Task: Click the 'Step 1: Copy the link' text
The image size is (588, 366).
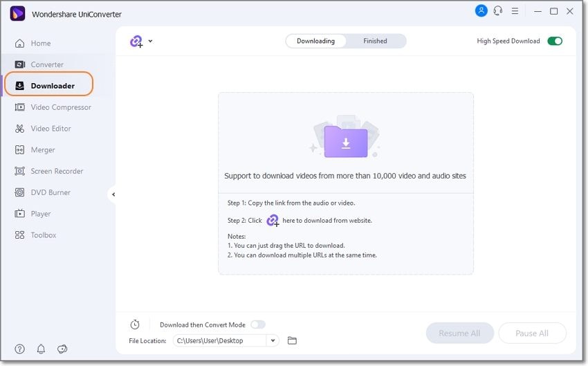Action: [x=291, y=203]
